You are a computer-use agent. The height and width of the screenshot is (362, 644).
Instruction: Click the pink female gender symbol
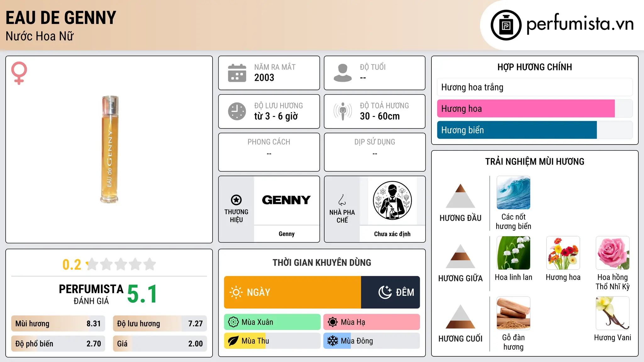click(x=19, y=73)
